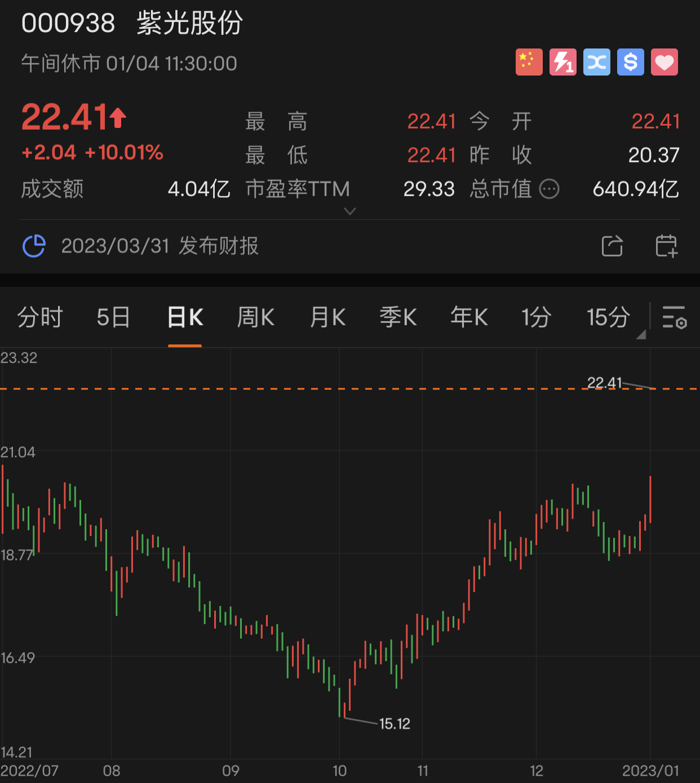Tap the 15.12 low price marker on chart

point(395,724)
